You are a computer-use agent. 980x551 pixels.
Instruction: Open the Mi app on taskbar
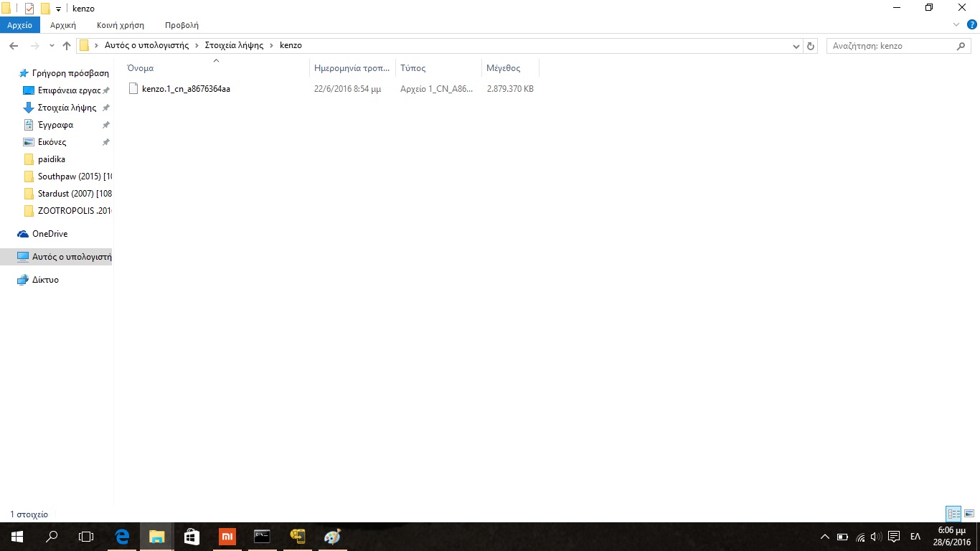coord(227,537)
